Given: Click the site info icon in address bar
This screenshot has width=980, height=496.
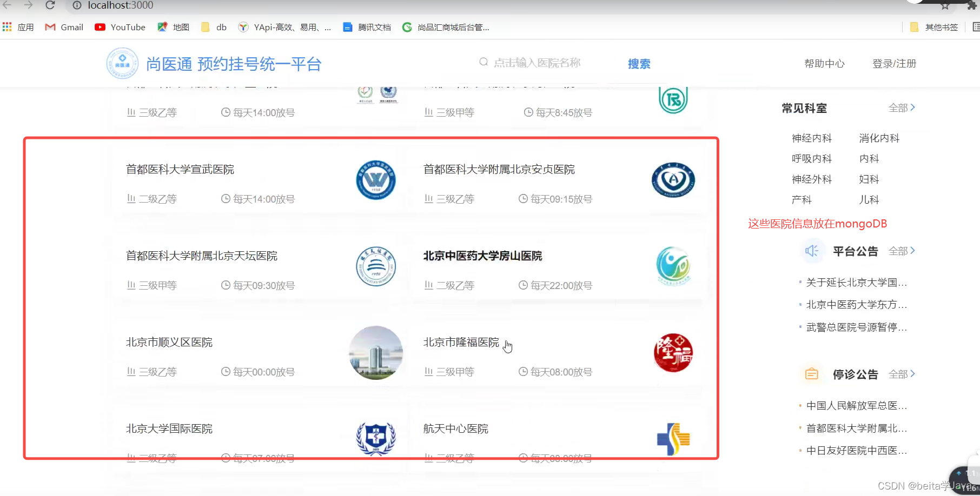Looking at the screenshot, I should pyautogui.click(x=77, y=5).
